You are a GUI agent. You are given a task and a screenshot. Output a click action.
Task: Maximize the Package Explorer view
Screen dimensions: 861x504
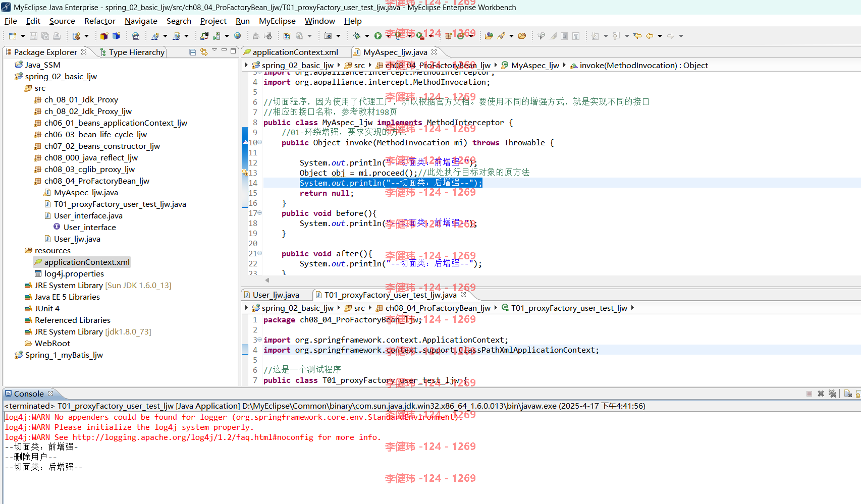233,50
